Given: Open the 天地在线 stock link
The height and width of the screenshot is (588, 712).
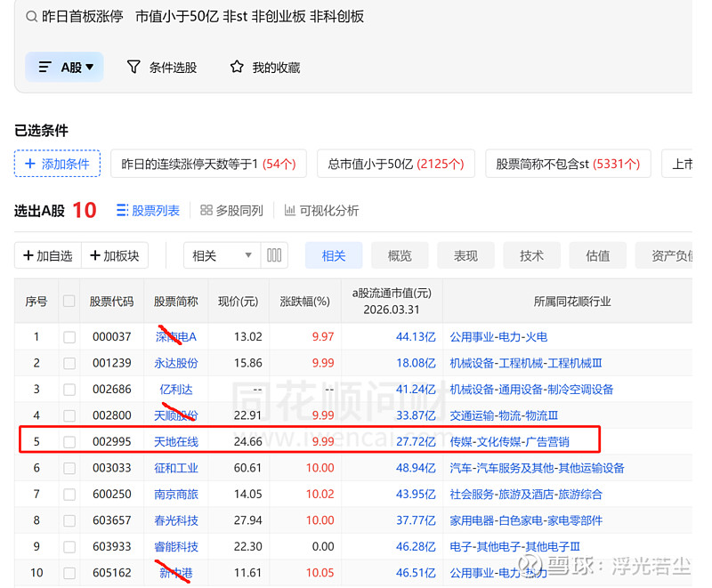Looking at the screenshot, I should 176,441.
